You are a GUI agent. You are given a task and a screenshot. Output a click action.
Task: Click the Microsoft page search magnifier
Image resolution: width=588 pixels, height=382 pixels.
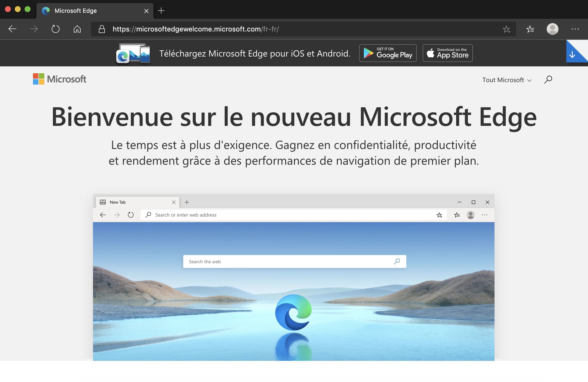pos(548,79)
